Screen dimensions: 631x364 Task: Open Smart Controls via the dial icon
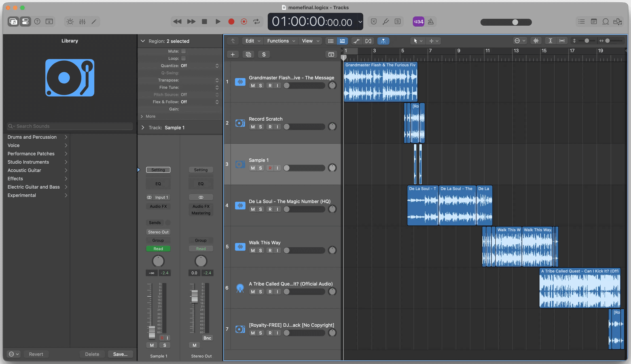point(70,22)
